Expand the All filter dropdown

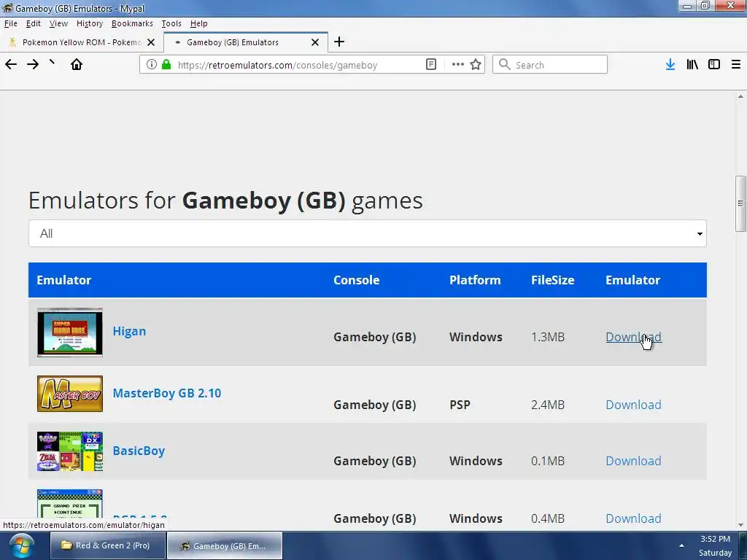(x=368, y=233)
